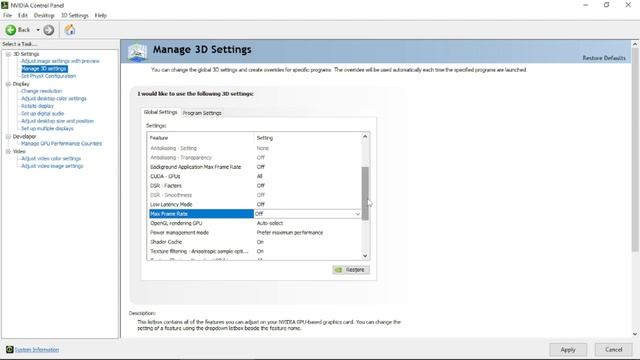Click settings list scroll up arrow
Viewport: 640px width, 360px height.
click(x=365, y=137)
